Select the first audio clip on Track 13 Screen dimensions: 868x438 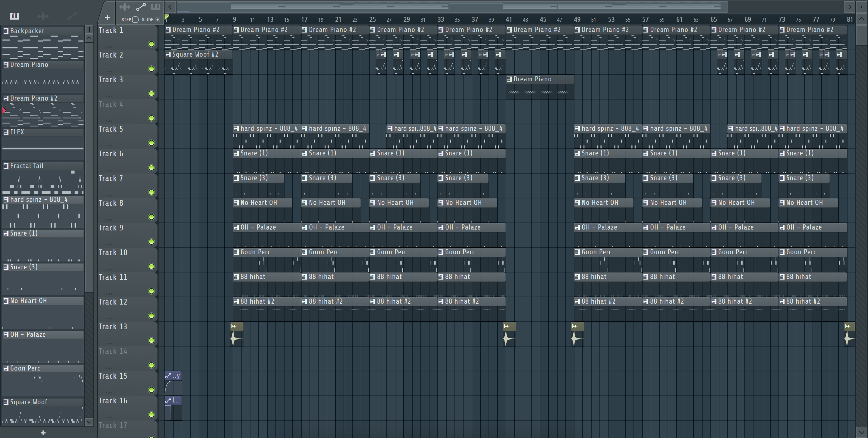pyautogui.click(x=237, y=334)
